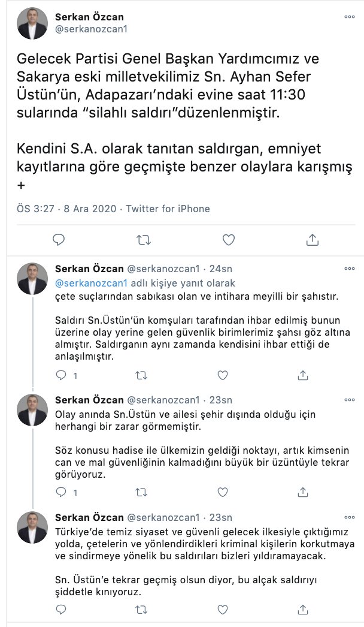Open the more options menu on the main tweet

pos(349,17)
